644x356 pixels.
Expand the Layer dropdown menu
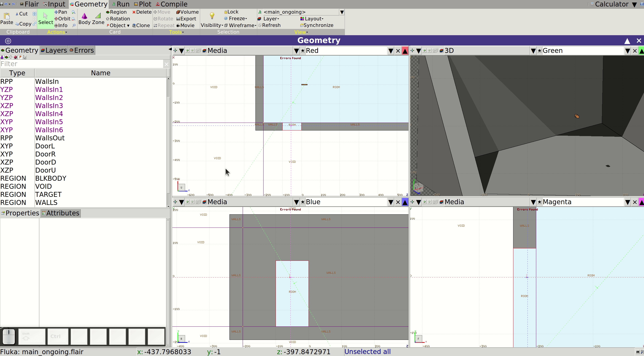269,19
